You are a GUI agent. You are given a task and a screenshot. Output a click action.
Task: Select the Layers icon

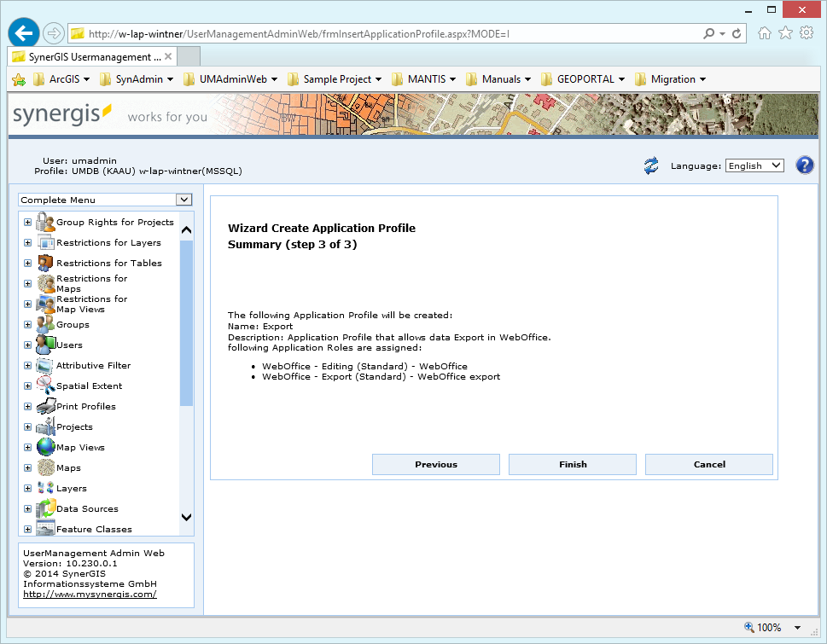44,488
